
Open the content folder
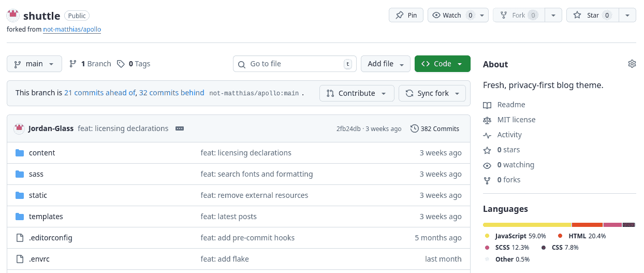pos(42,153)
